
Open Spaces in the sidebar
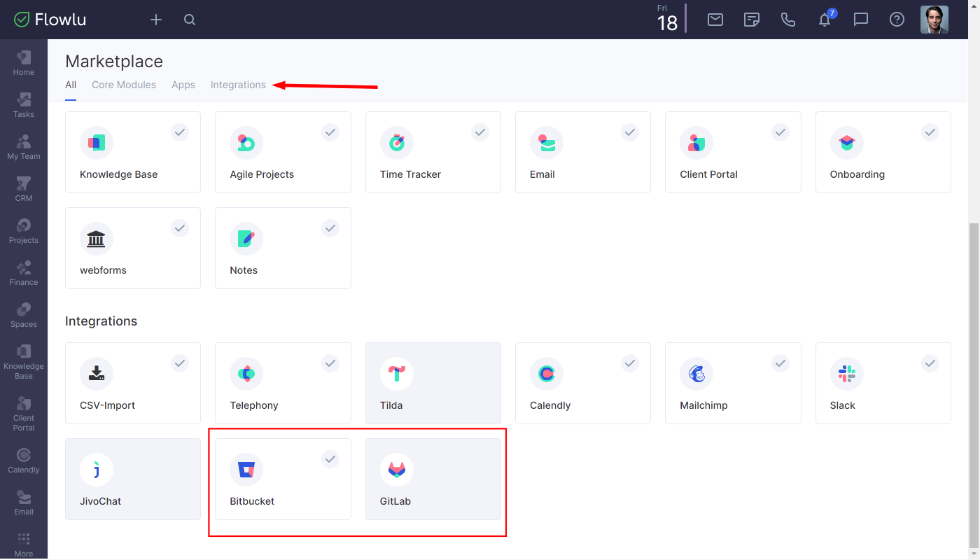pos(24,314)
